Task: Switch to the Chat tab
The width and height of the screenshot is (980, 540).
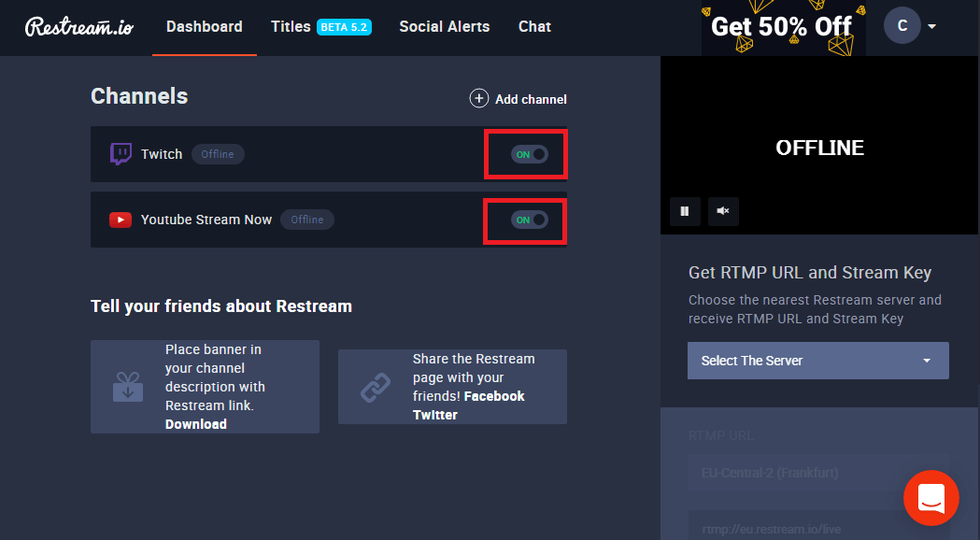Action: [535, 27]
